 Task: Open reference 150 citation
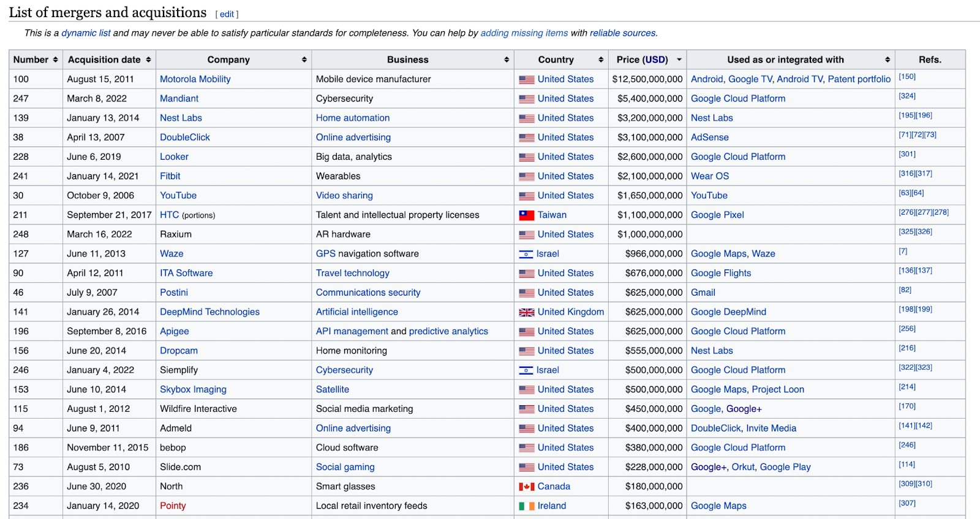(x=907, y=77)
